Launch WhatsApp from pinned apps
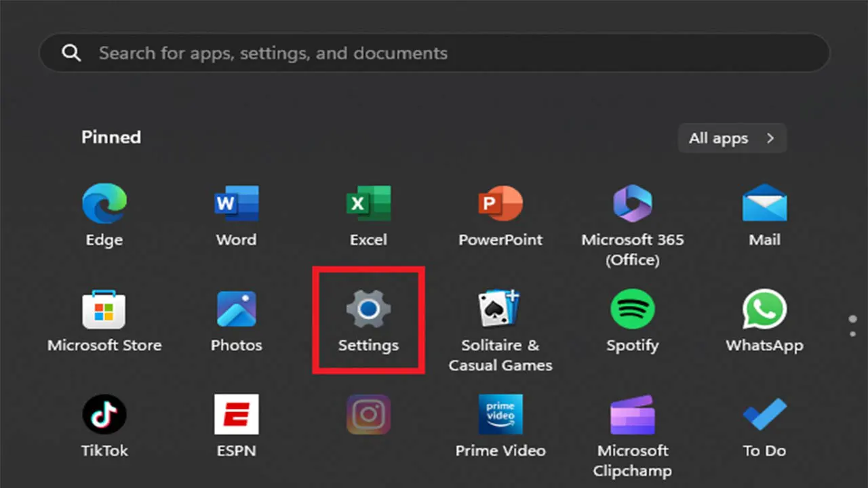The width and height of the screenshot is (868, 488). [x=764, y=310]
